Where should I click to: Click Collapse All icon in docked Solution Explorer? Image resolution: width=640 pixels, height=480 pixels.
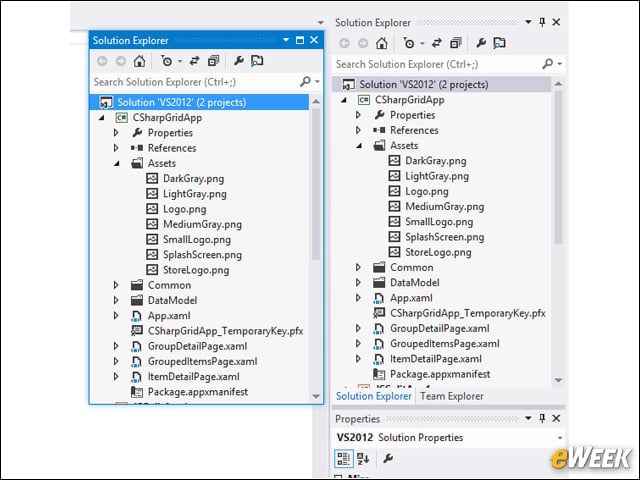(456, 43)
